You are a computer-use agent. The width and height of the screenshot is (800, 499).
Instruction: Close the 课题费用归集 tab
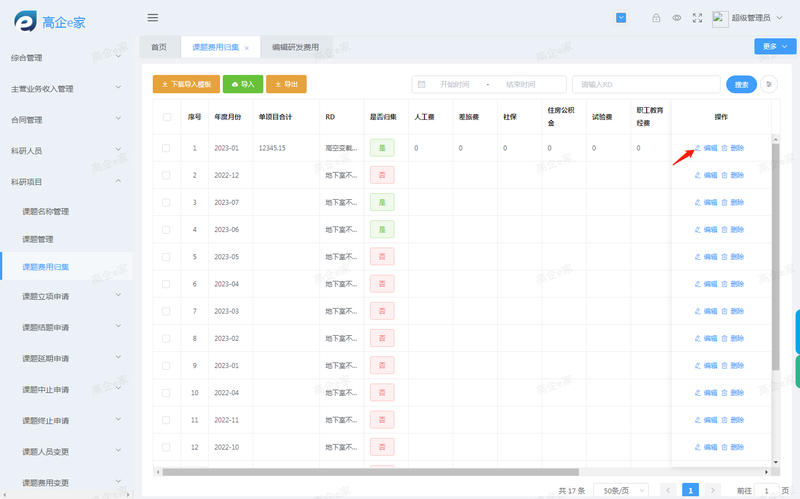coord(247,48)
